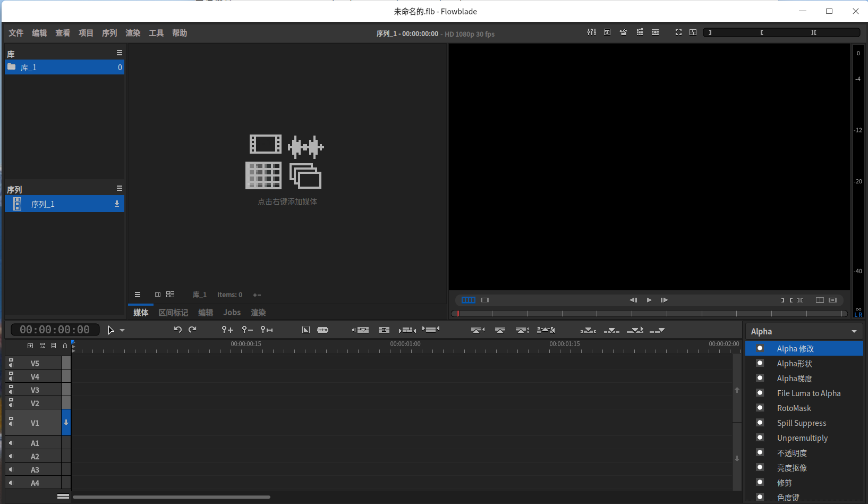This screenshot has height=504, width=868.
Task: Click the folder icon of 库_1
Action: (x=11, y=67)
